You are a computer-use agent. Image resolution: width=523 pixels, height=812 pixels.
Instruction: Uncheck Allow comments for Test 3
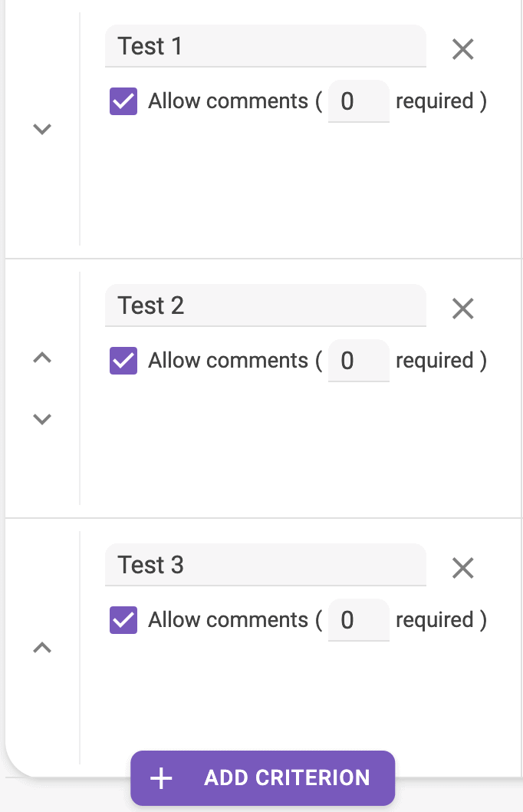[123, 619]
